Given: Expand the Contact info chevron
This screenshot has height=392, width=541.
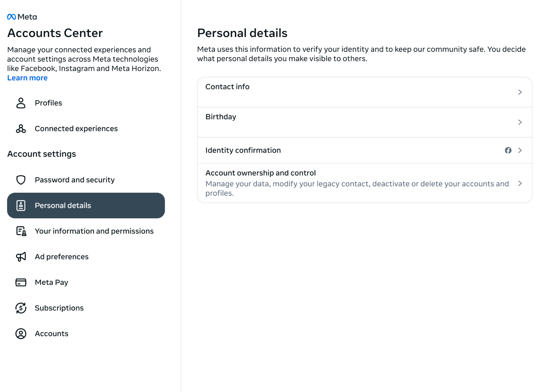Looking at the screenshot, I should point(520,92).
